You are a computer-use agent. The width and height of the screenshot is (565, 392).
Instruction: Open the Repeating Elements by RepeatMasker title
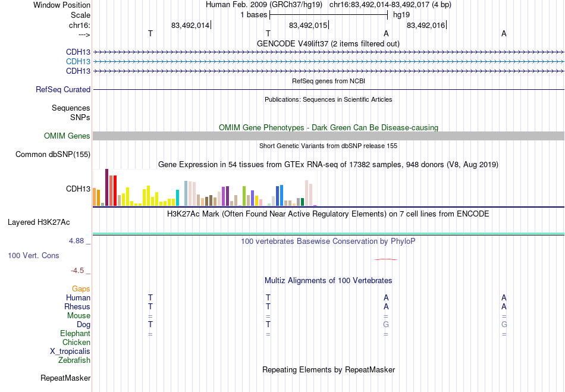329,370
